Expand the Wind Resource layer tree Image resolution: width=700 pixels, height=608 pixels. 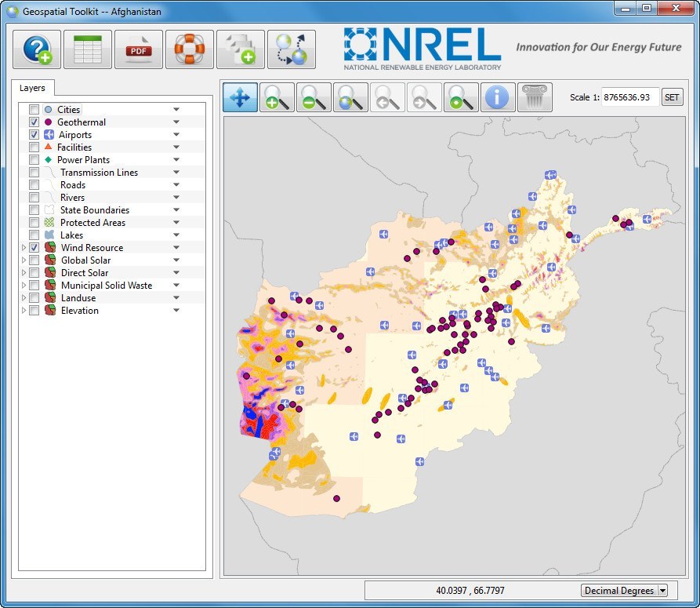24,247
